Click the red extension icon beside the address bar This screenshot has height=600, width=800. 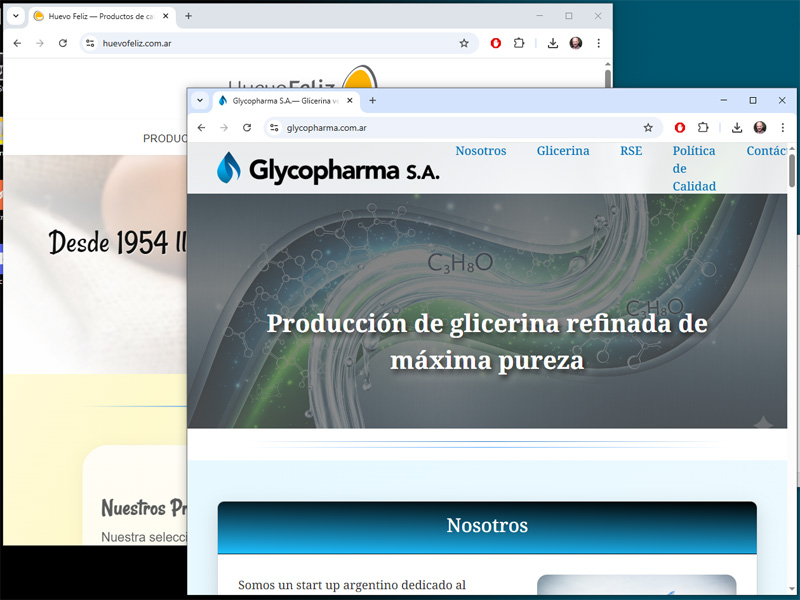coord(679,128)
